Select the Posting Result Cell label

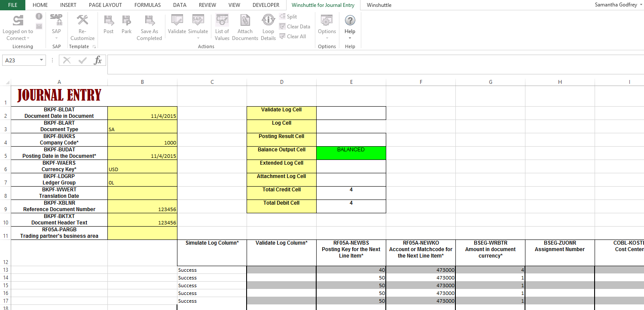pos(281,140)
